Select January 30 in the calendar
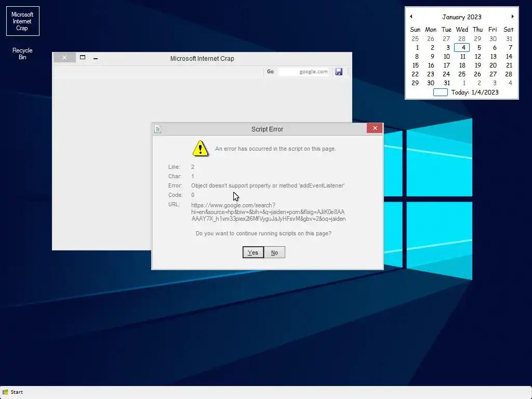 (431, 83)
